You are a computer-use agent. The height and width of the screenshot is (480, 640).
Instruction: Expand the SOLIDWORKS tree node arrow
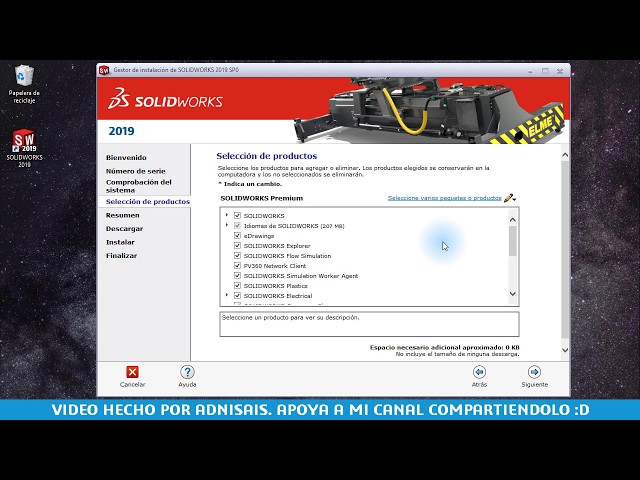(227, 215)
